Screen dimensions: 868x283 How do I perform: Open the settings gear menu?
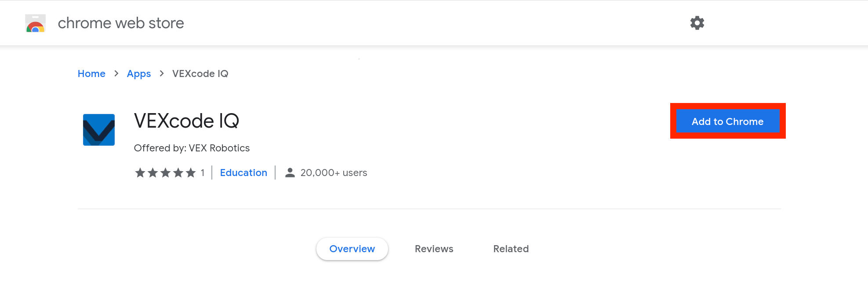point(697,22)
